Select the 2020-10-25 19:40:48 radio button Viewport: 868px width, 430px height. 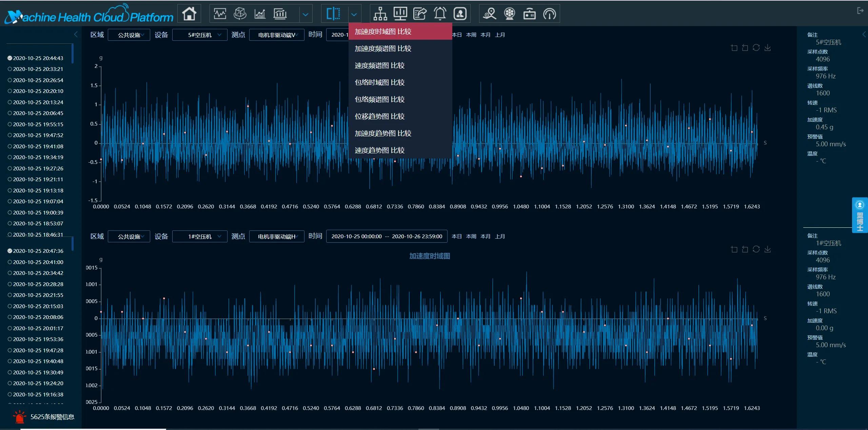(x=10, y=361)
